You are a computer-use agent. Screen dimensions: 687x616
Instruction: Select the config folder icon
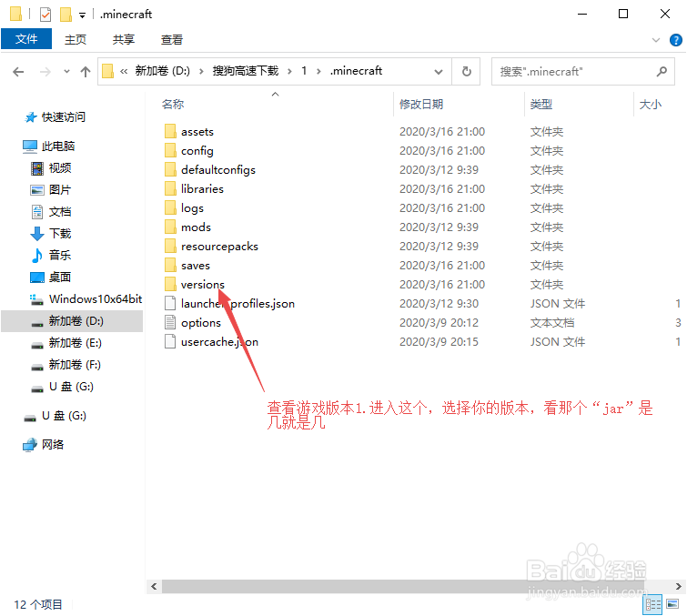[170, 150]
